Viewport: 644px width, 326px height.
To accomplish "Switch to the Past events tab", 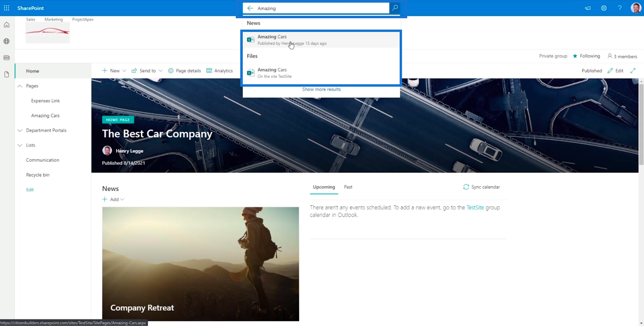I will (348, 187).
